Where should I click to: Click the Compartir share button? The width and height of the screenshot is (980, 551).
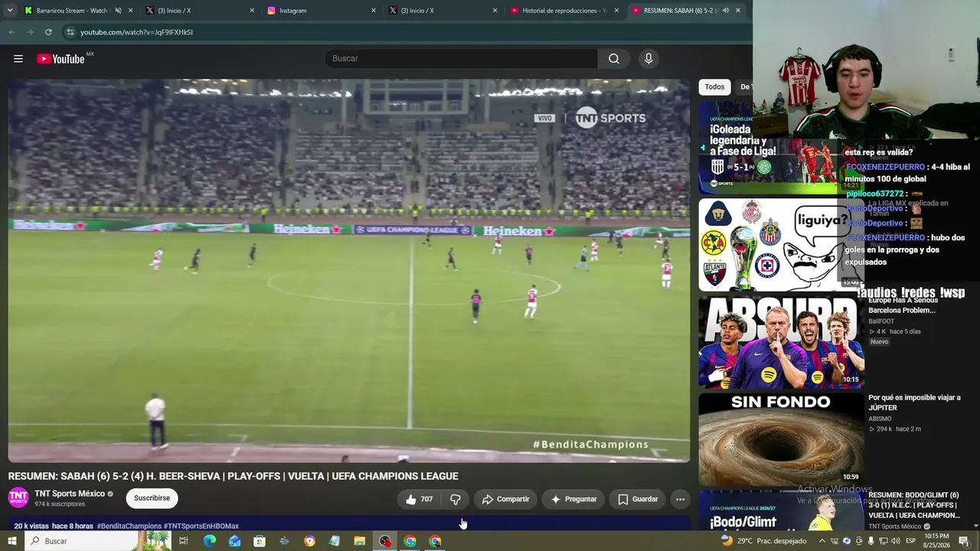click(x=505, y=499)
